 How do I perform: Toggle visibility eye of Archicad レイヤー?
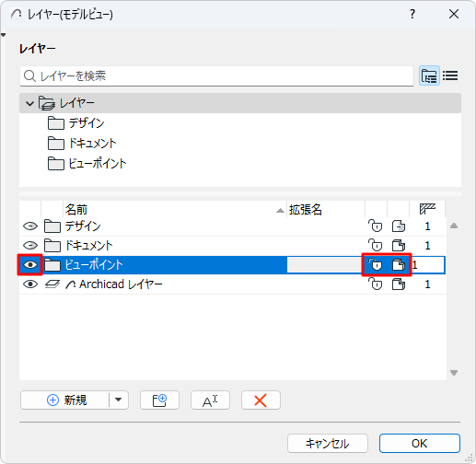[30, 284]
